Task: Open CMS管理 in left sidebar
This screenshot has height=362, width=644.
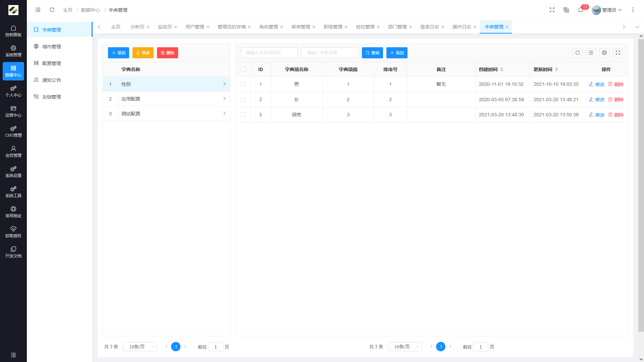Action: (x=13, y=131)
